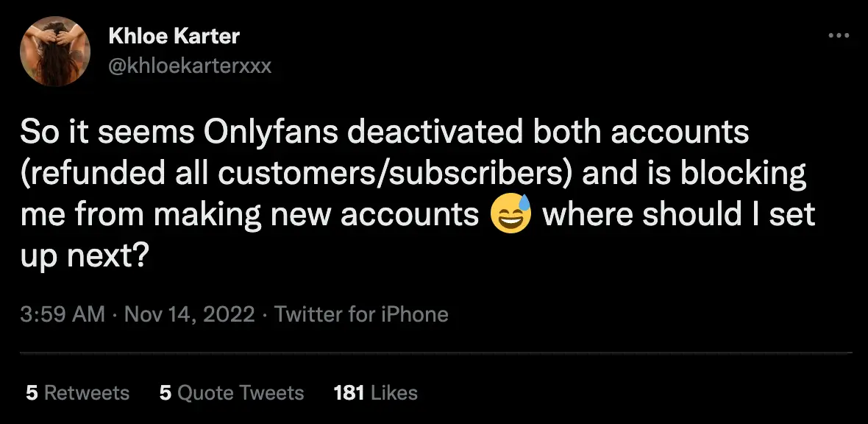Open the 5 Quote Tweets list
The image size is (868, 424).
click(x=232, y=393)
